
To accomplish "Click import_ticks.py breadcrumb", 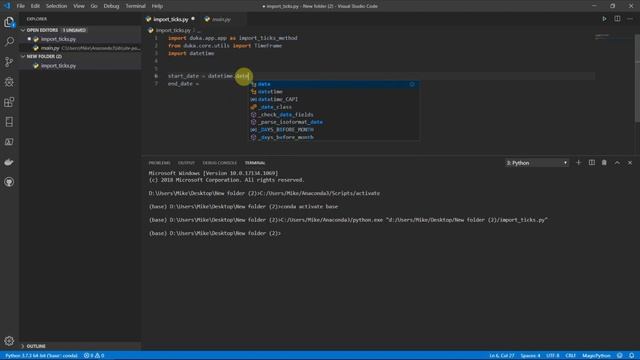I will click(x=173, y=30).
